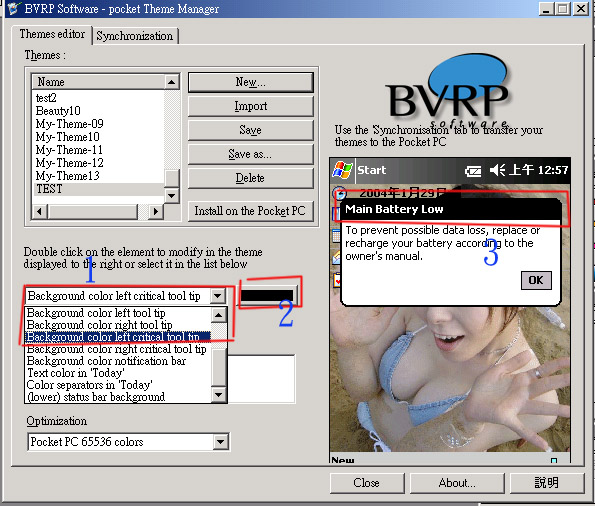This screenshot has height=506, width=595.
Task: Select My-Theme-12 in the list
Action: (x=69, y=162)
